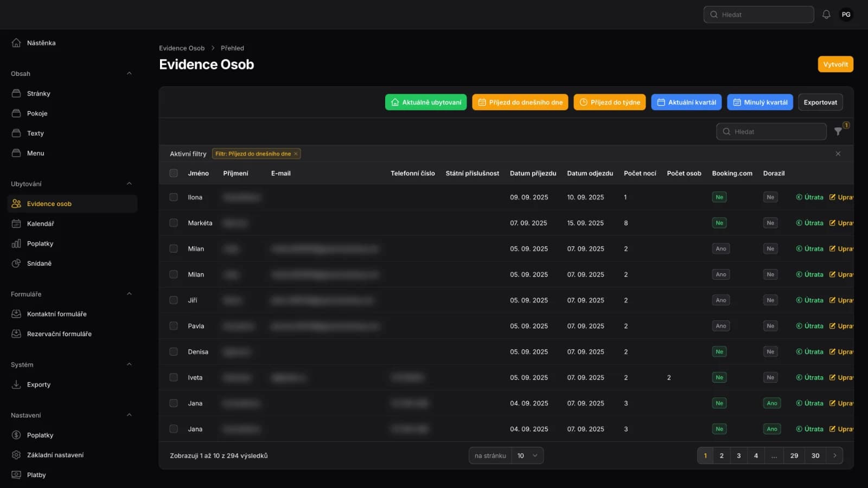Open the per-page results dropdown
The height and width of the screenshot is (488, 868).
[527, 455]
